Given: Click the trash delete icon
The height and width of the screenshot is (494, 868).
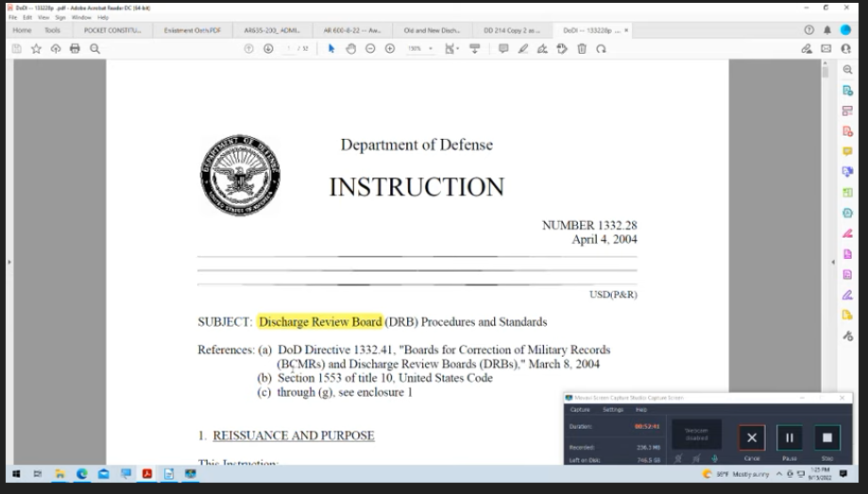Looking at the screenshot, I should point(582,49).
